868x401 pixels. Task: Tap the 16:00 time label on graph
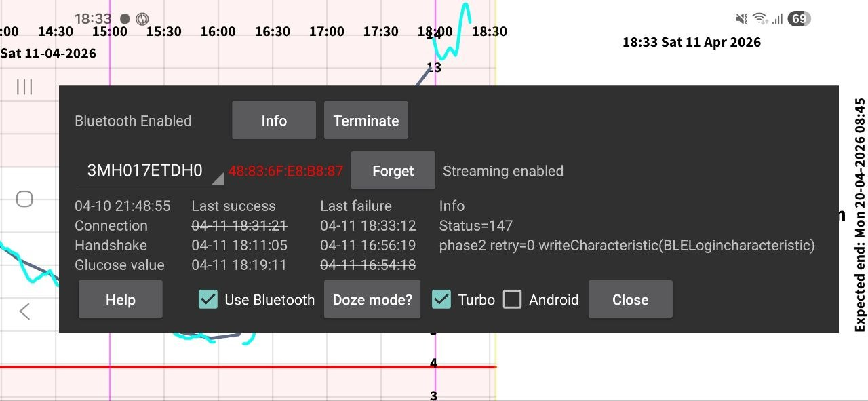point(218,31)
